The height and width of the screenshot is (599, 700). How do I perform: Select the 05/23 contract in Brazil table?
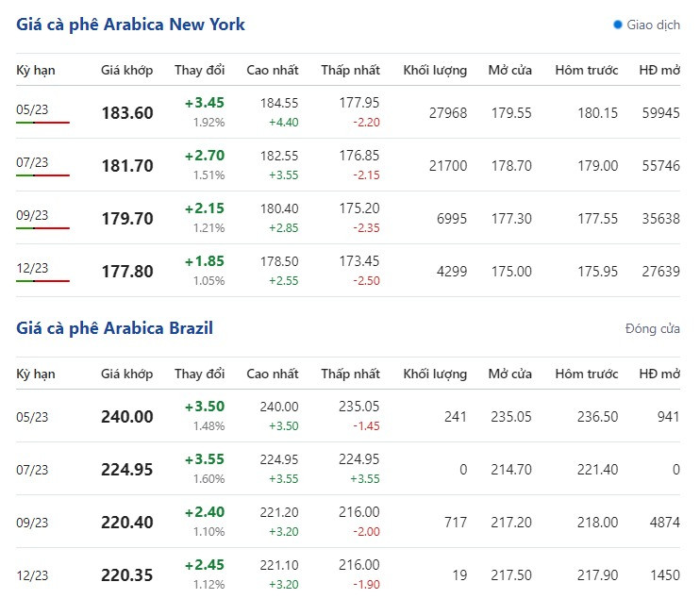coord(32,416)
